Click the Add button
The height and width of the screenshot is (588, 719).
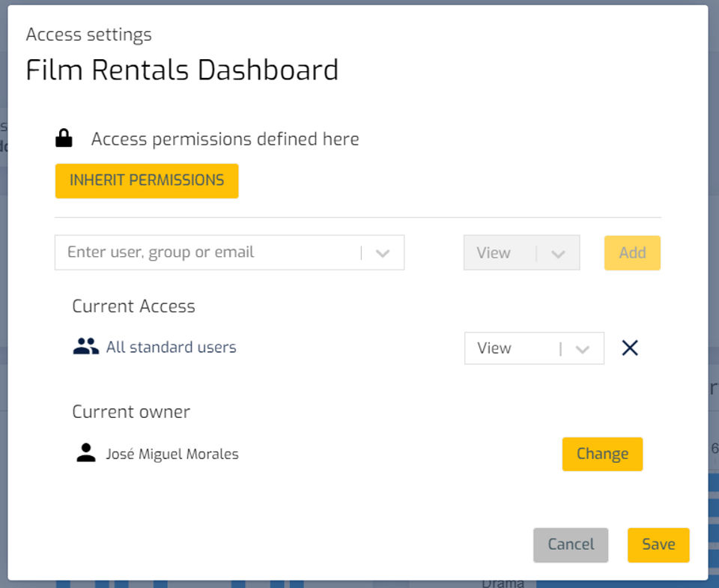click(632, 253)
